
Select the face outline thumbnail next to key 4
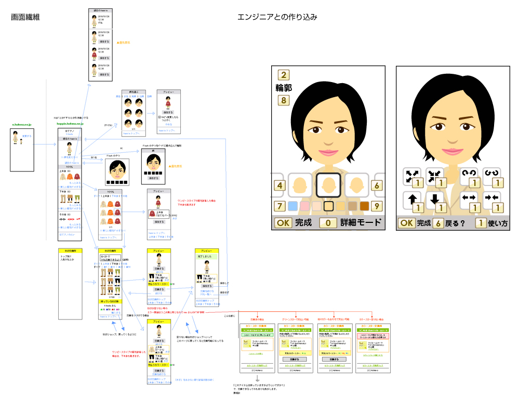point(300,185)
